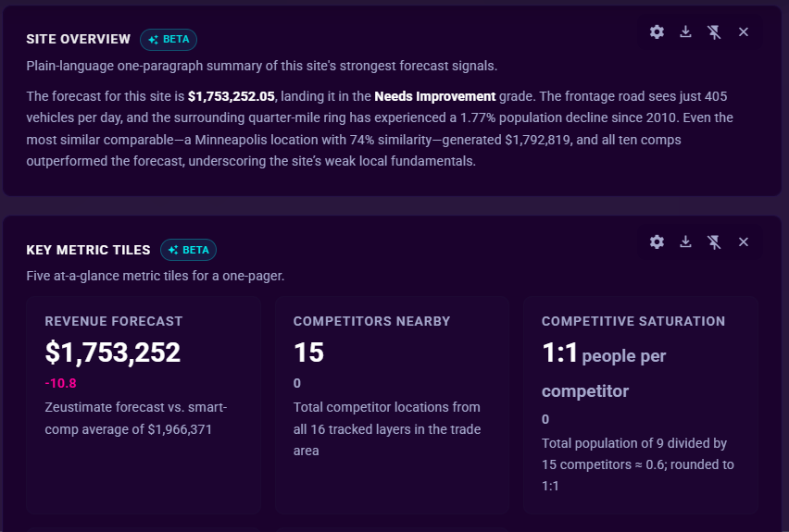Download the Site Overview panel

click(x=685, y=32)
